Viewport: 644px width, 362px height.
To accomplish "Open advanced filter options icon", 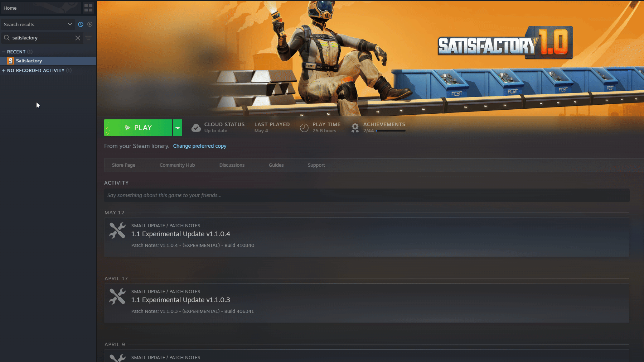I will [x=88, y=38].
